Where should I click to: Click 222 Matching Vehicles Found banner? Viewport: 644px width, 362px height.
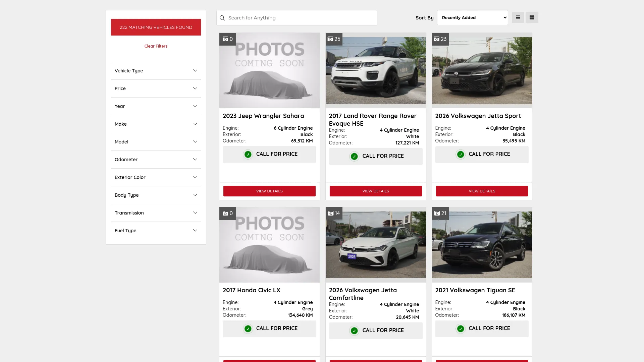(156, 27)
